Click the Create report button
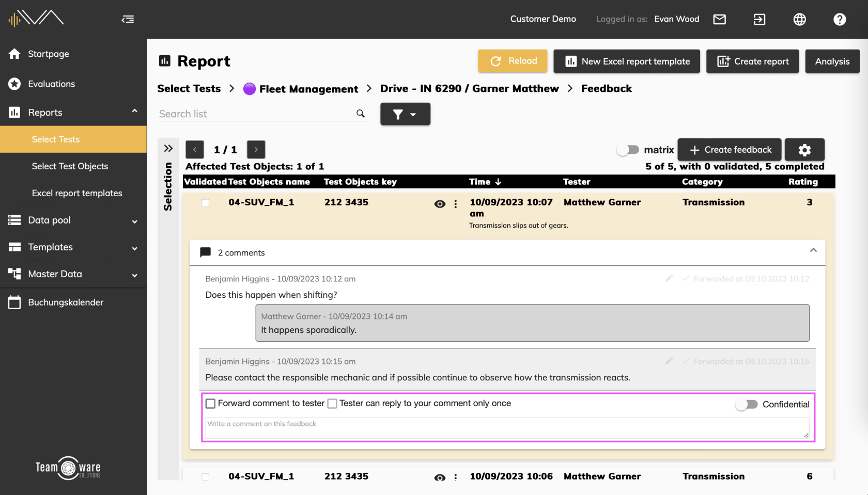The height and width of the screenshot is (495, 868). pyautogui.click(x=753, y=61)
